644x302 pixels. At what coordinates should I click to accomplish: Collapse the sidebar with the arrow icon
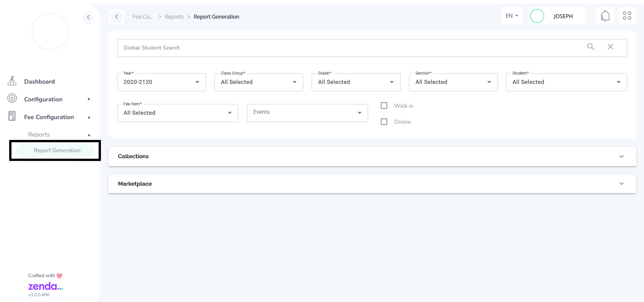click(x=88, y=17)
